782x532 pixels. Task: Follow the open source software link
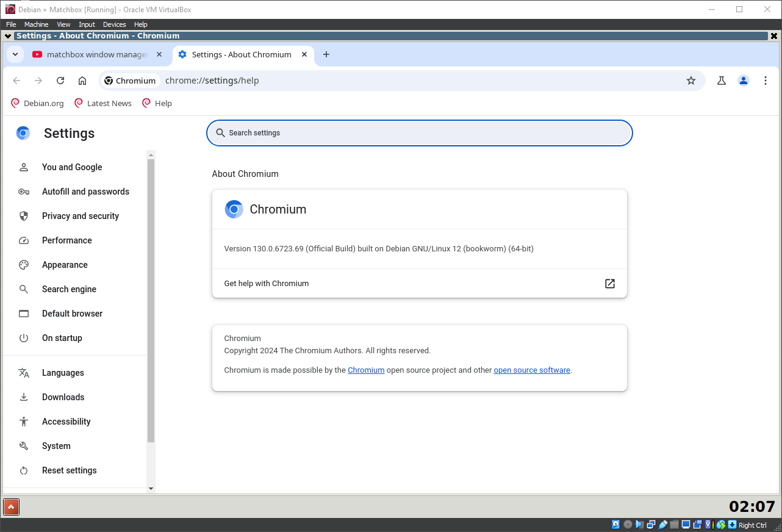click(531, 370)
